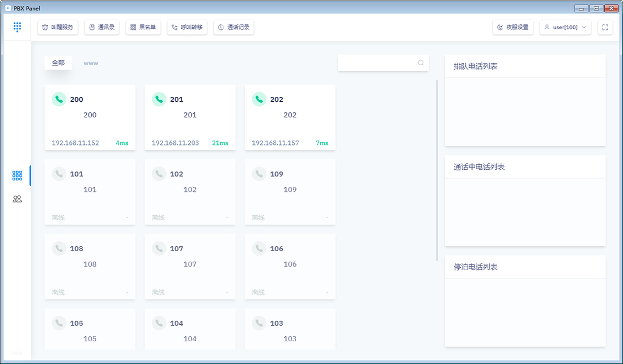The height and width of the screenshot is (364, 623).
Task: Click gray phone icon for extension 104
Action: click(x=159, y=324)
